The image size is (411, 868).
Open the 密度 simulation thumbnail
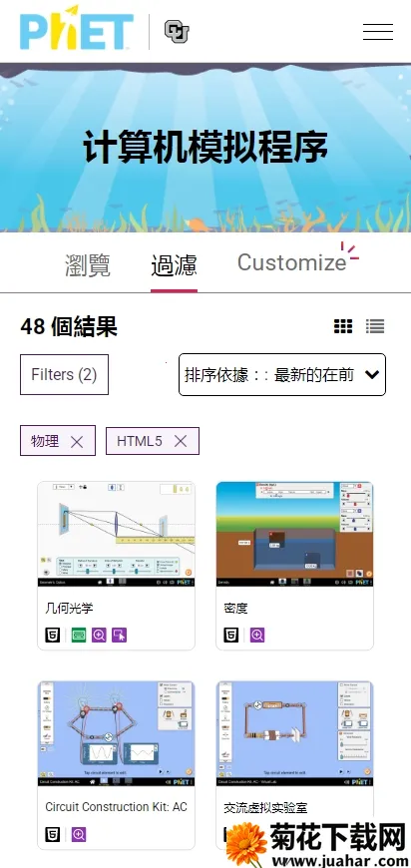[295, 534]
